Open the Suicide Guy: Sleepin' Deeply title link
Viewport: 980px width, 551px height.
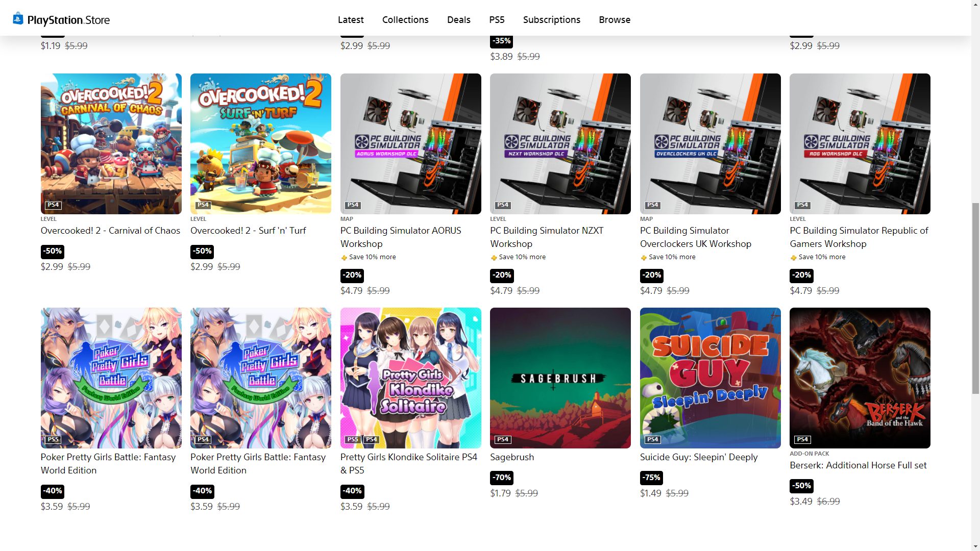[x=699, y=457]
